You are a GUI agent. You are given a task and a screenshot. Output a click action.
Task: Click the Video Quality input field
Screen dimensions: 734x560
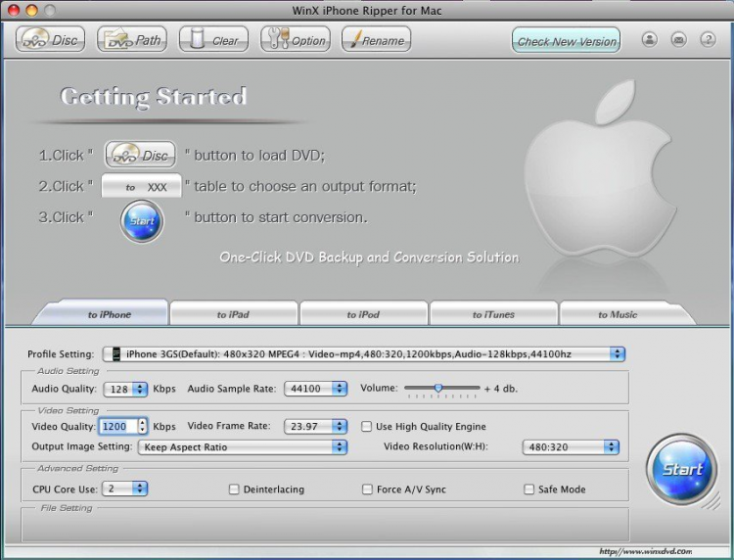[118, 426]
